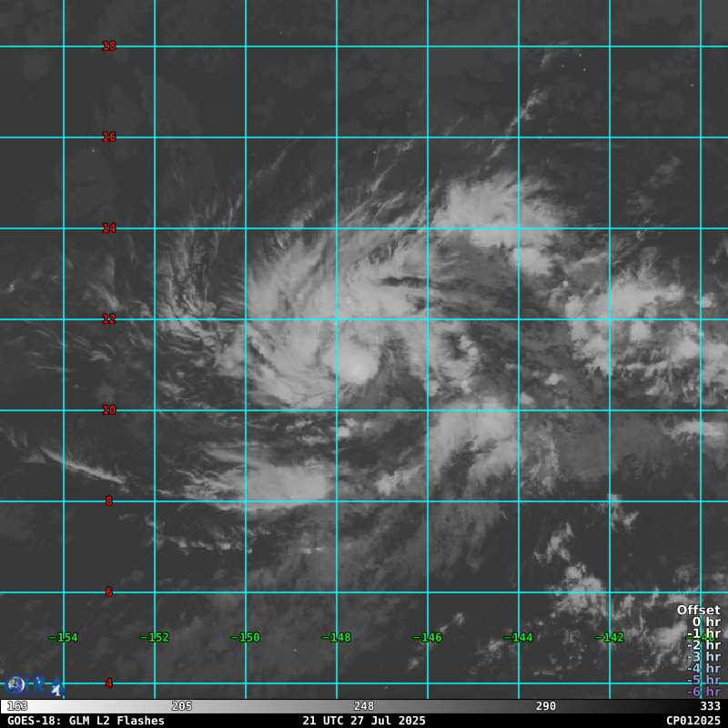Image resolution: width=728 pixels, height=728 pixels.
Task: Click the 290 value on the color scale
Action: 546,706
